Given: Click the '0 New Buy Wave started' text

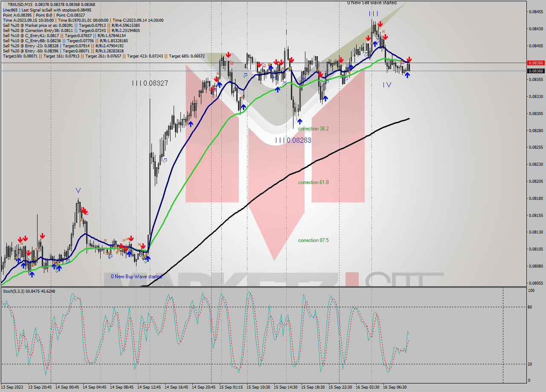Looking at the screenshot, I should (136, 277).
